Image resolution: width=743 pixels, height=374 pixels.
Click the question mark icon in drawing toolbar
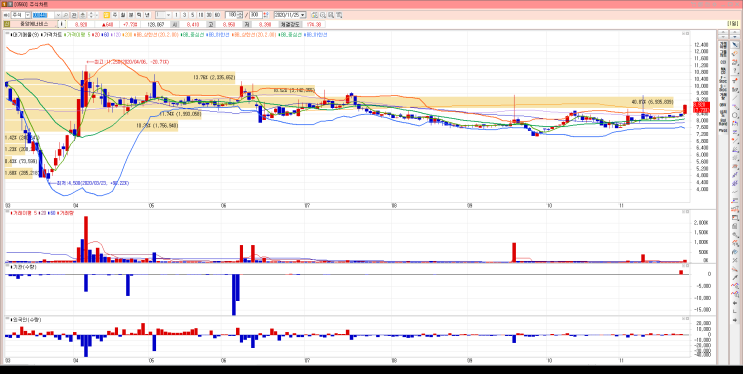tap(735, 71)
